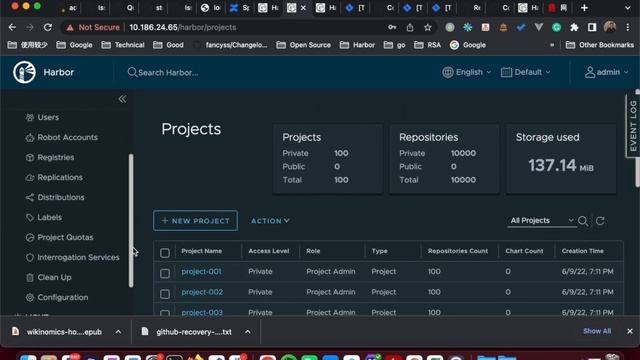This screenshot has width=640, height=360.
Task: Open the Technical bookmarks folder
Action: (123, 45)
